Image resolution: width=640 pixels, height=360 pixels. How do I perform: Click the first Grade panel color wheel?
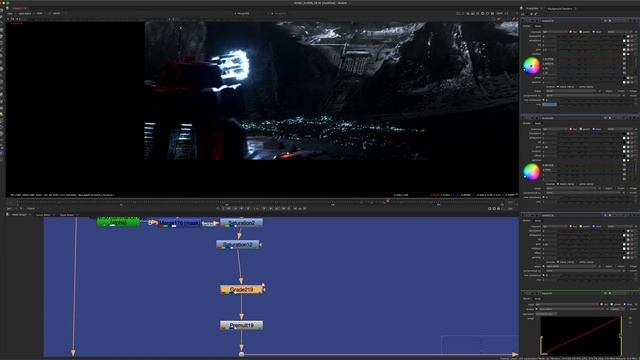coord(531,66)
